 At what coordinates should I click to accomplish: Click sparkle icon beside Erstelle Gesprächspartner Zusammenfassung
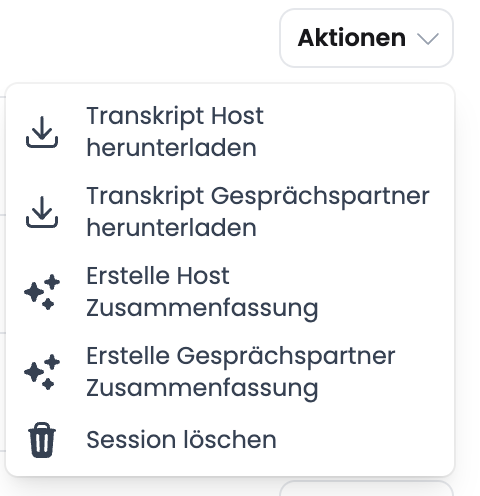point(42,372)
